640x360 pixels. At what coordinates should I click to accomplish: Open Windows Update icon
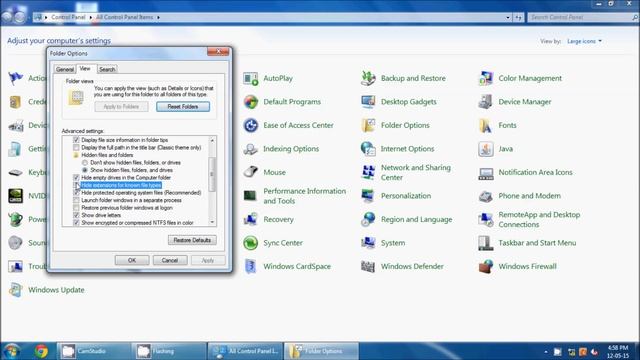click(x=16, y=290)
